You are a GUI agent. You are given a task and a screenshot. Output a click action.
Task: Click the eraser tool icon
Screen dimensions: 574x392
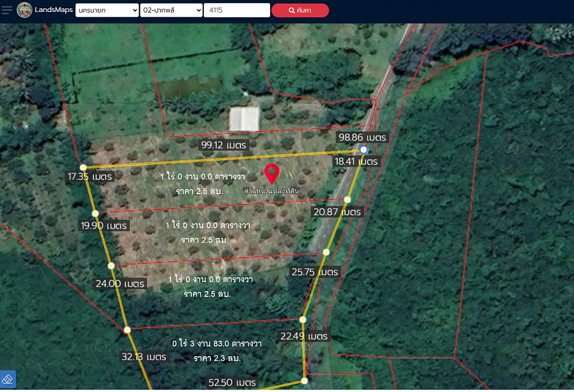pos(8,379)
